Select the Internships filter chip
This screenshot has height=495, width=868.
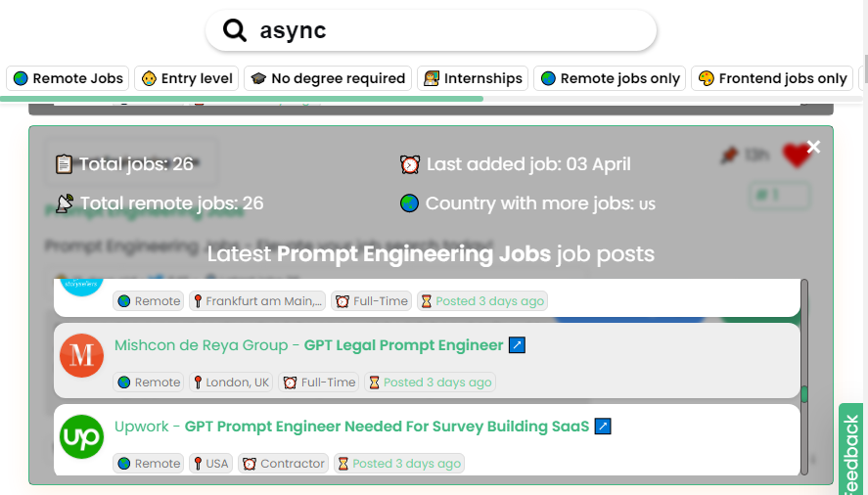[472, 78]
